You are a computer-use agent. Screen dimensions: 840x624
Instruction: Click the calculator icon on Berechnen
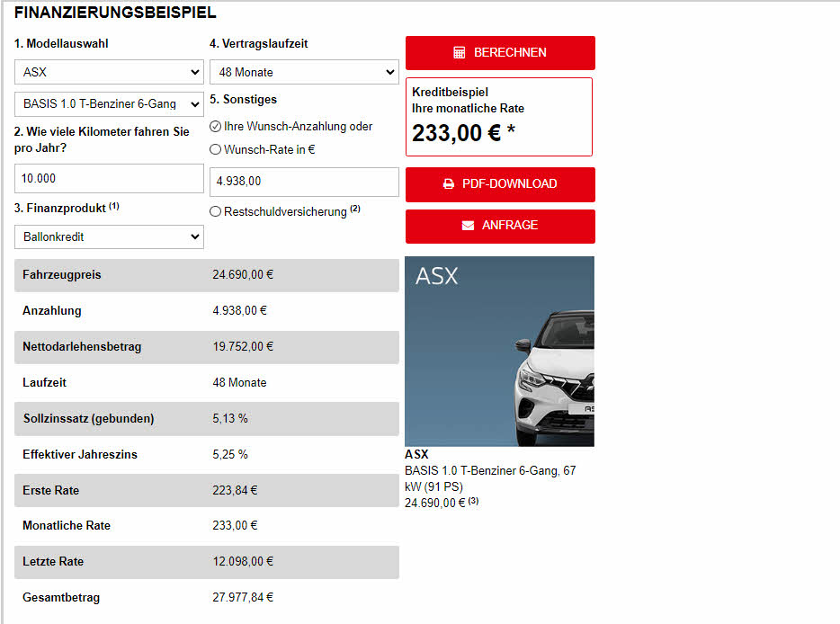[x=460, y=53]
